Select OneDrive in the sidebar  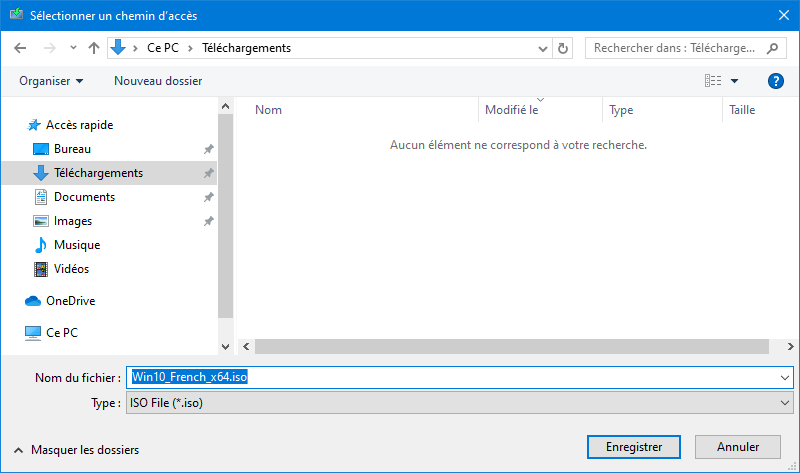click(70, 301)
